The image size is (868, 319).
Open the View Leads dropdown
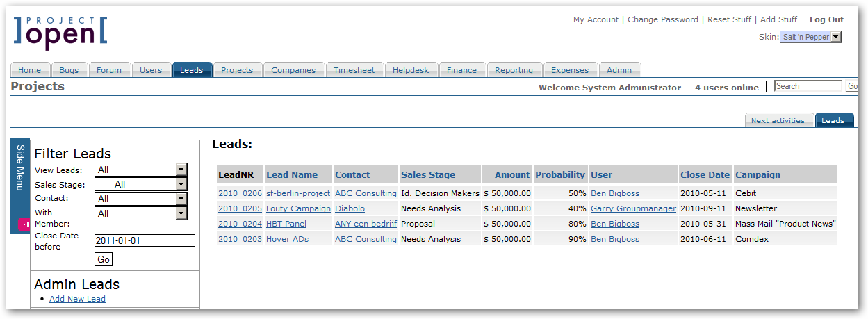pyautogui.click(x=141, y=170)
